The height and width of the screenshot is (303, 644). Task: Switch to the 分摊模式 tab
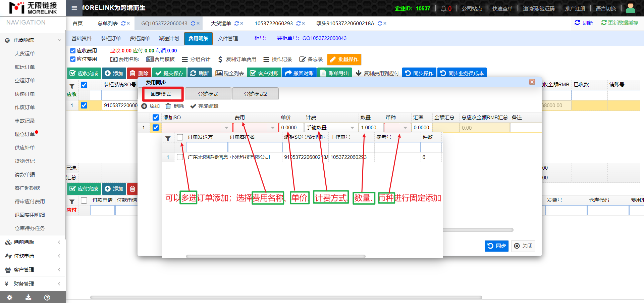(x=208, y=94)
